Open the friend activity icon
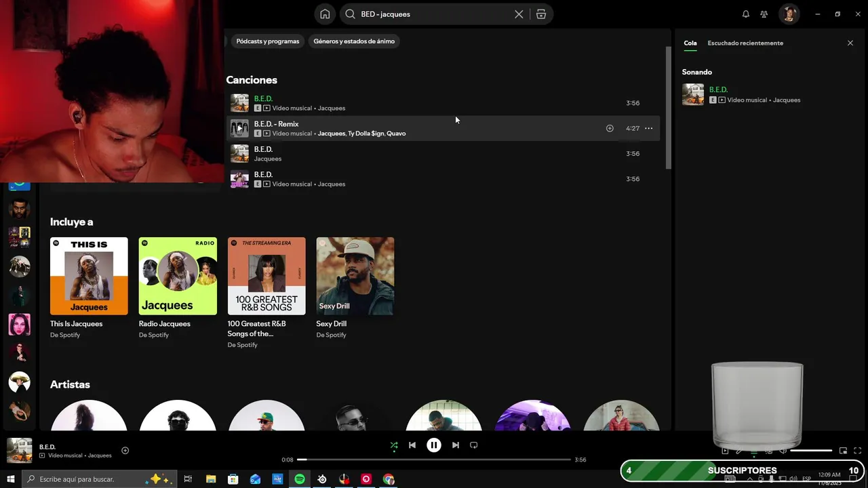The height and width of the screenshot is (488, 868). coord(764,14)
